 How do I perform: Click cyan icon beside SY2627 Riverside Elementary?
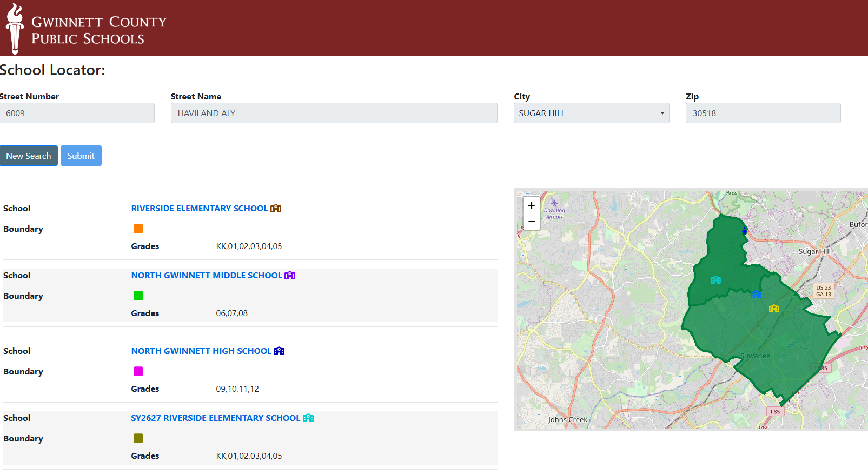[308, 418]
